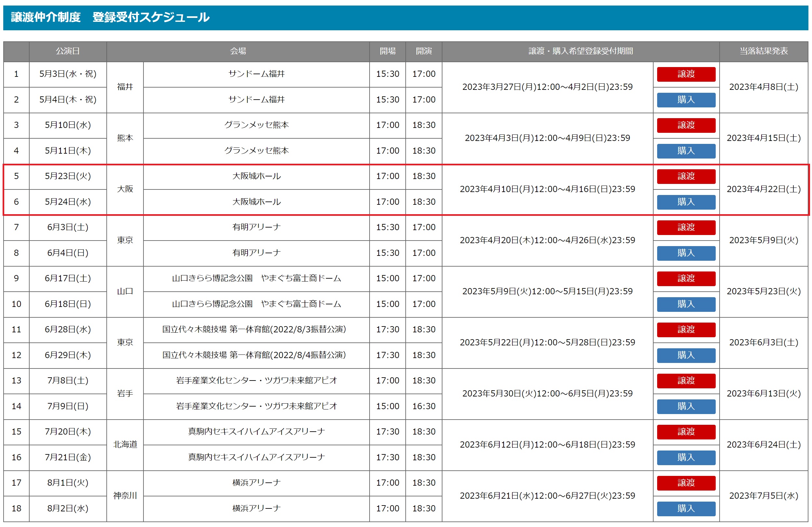Select the date 8月1日(火)
Image resolution: width=812 pixels, height=527 pixels.
point(68,483)
